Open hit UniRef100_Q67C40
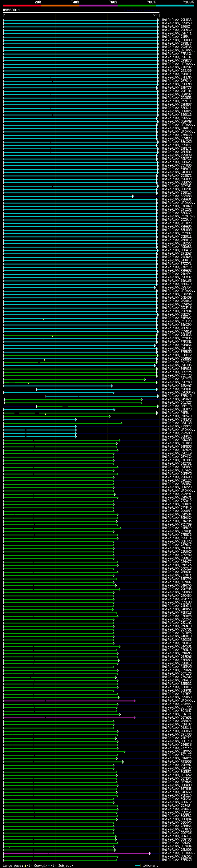The height and width of the screenshot is (868, 197). click(176, 81)
